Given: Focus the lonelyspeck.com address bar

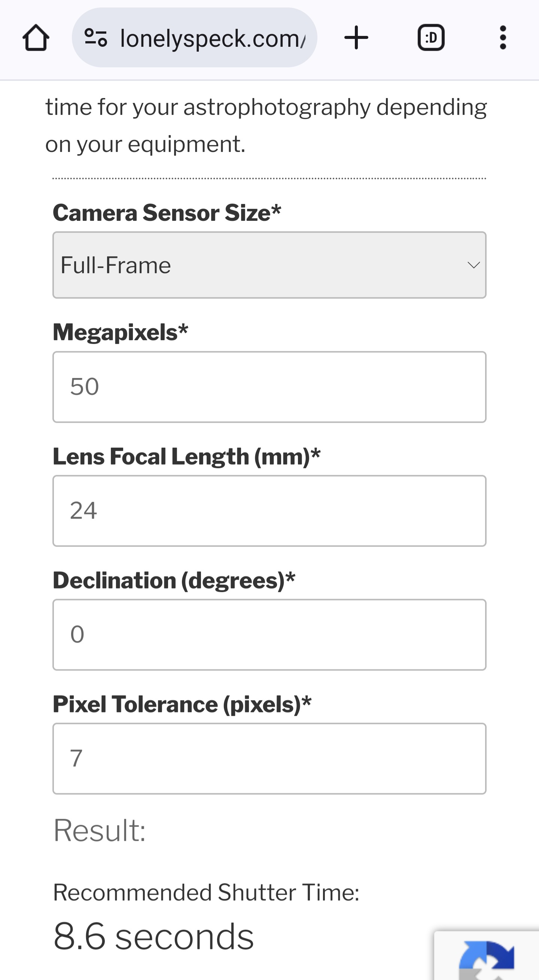Looking at the screenshot, I should coord(212,39).
